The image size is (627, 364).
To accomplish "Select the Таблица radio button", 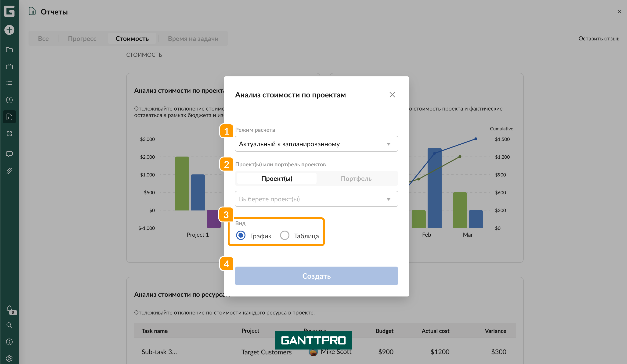I will tap(285, 235).
